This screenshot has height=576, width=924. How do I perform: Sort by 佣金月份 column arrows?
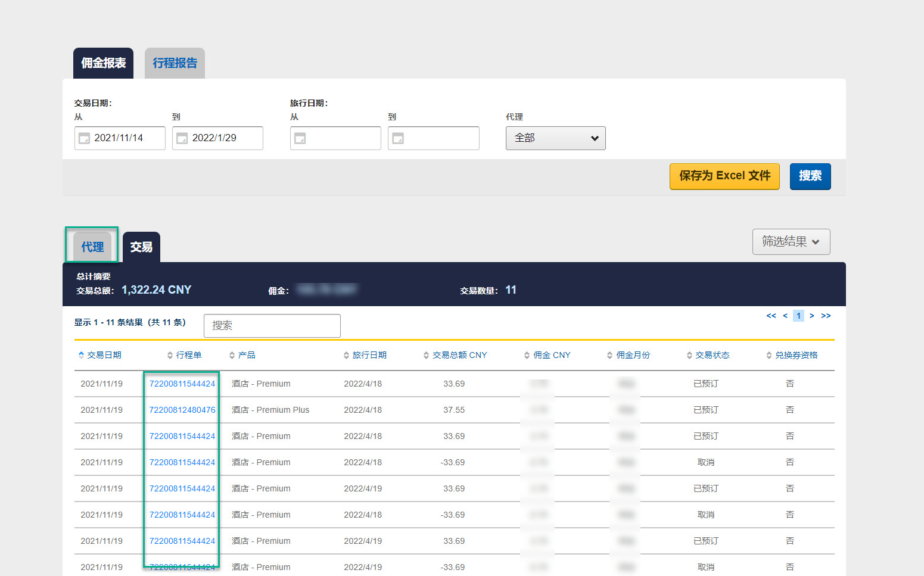609,355
